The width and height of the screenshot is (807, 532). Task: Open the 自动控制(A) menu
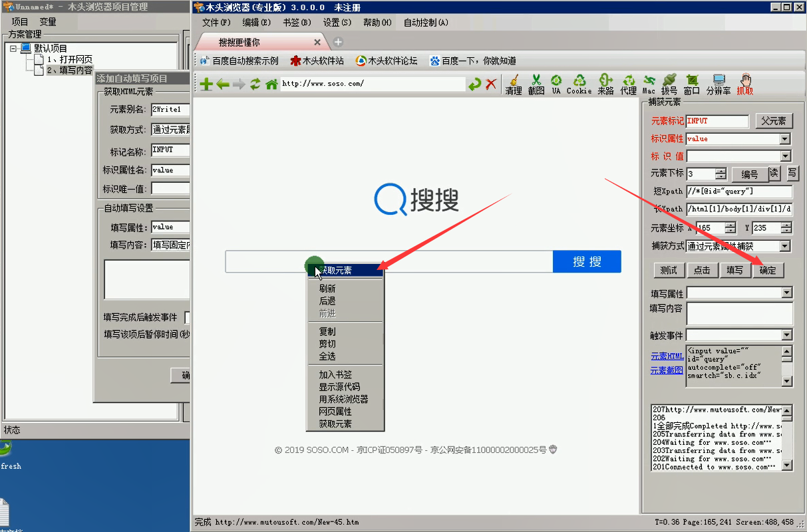click(x=426, y=22)
